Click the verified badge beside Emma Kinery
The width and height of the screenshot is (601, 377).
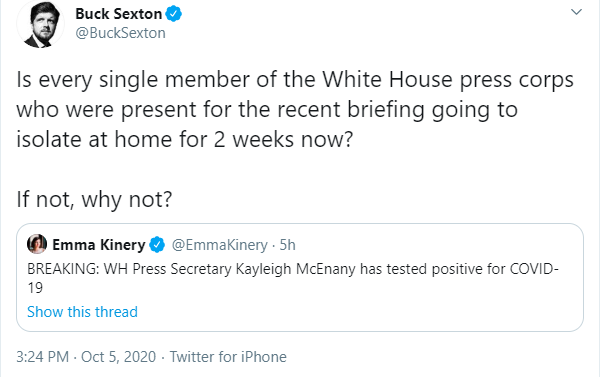[157, 245]
